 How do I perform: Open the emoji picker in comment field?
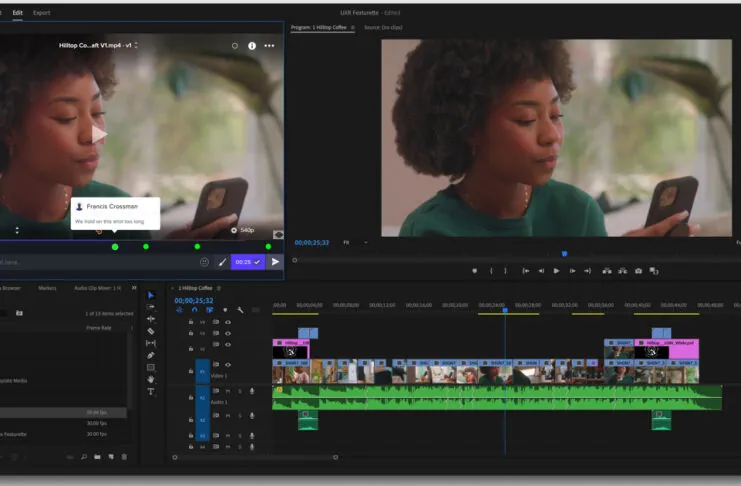click(204, 262)
